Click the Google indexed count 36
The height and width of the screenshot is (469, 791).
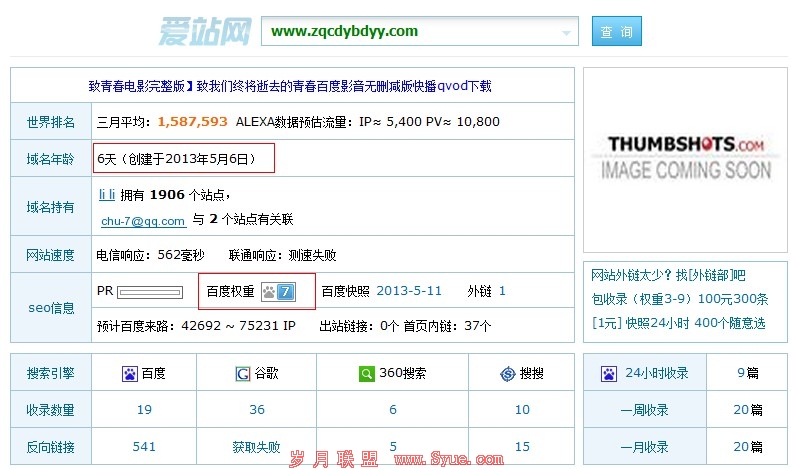click(257, 410)
